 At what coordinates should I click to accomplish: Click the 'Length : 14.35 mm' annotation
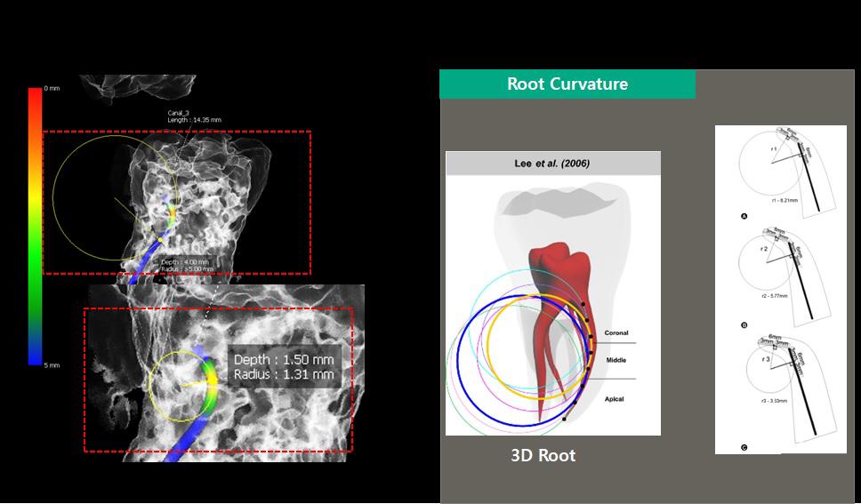coord(195,120)
